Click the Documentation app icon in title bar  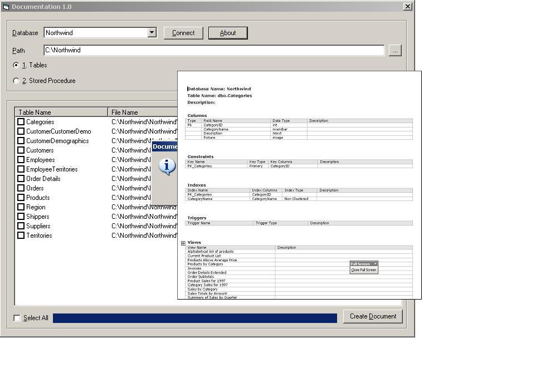coord(6,7)
